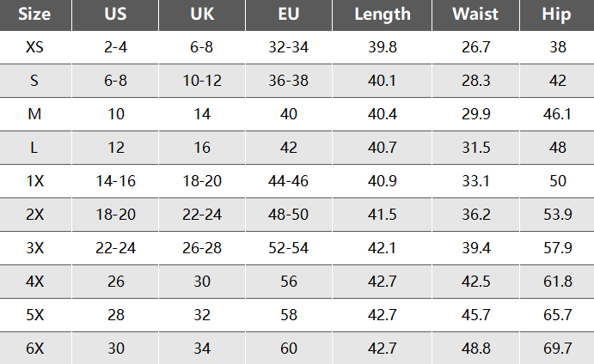Click the 69.7 hip value

(557, 349)
